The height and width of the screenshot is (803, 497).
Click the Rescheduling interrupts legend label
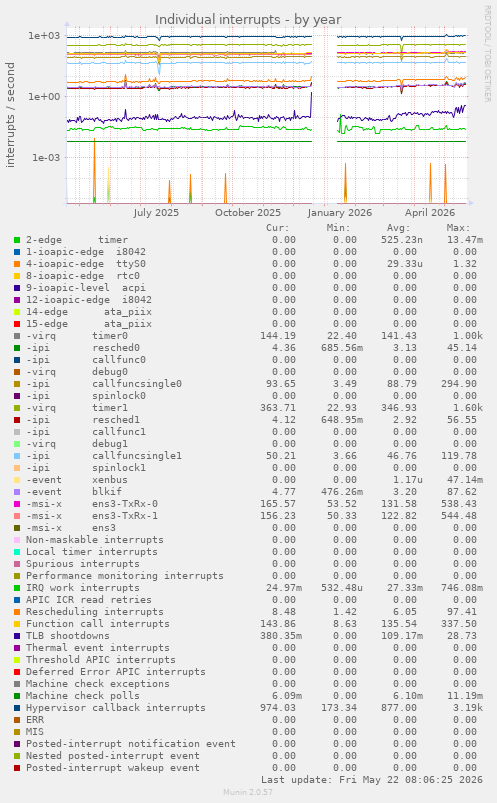point(95,612)
